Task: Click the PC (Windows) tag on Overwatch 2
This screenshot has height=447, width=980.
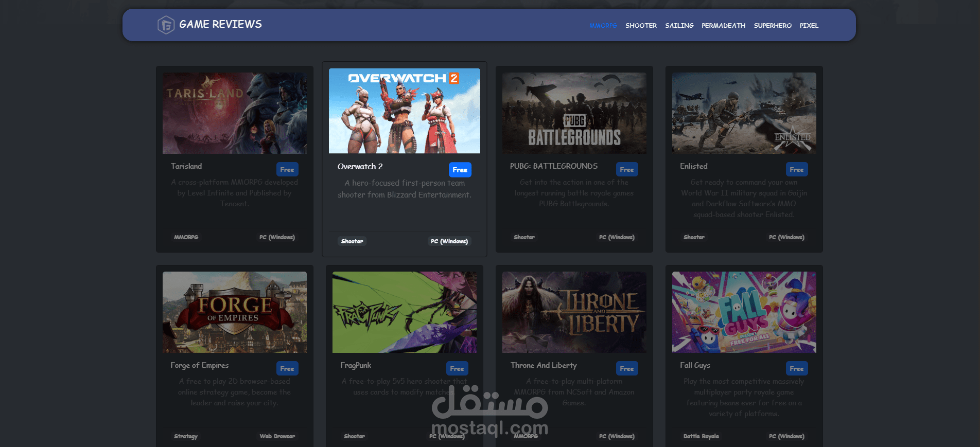Action: coord(449,241)
